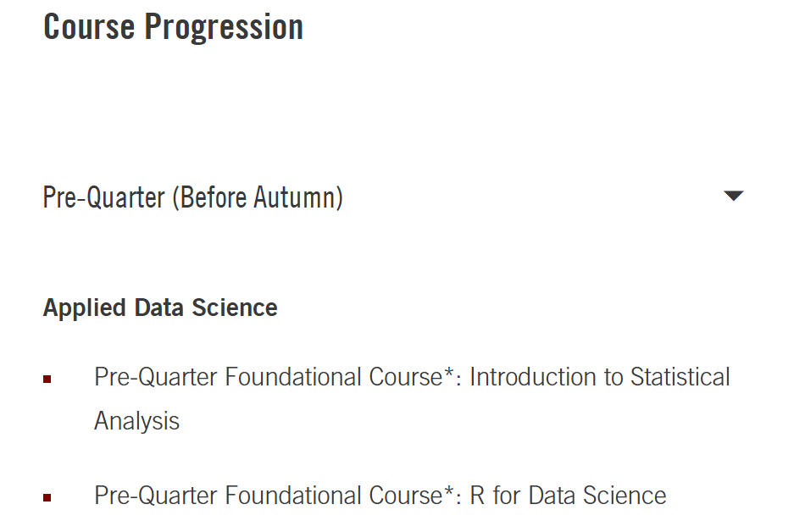Select Pre-Quarter Foundational Course in the second bullet
The image size is (794, 532).
click(269, 496)
